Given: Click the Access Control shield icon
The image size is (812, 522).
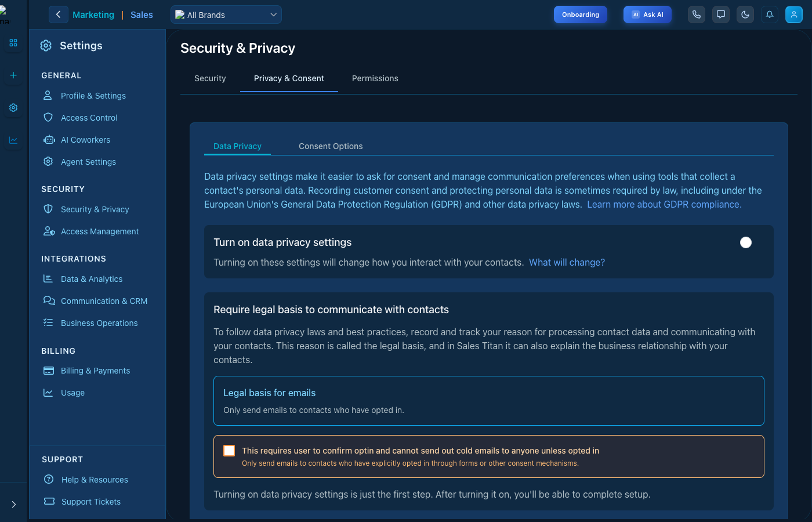Looking at the screenshot, I should (x=48, y=117).
